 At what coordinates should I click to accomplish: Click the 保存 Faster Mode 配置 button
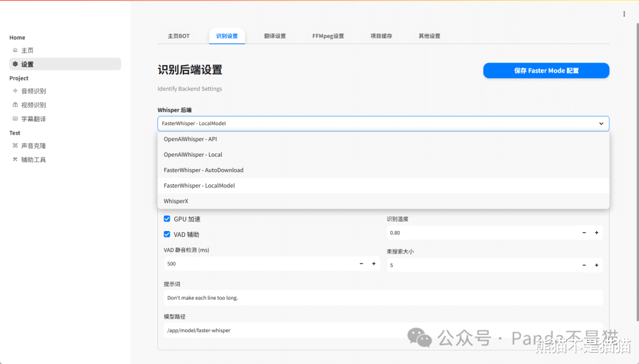[546, 71]
